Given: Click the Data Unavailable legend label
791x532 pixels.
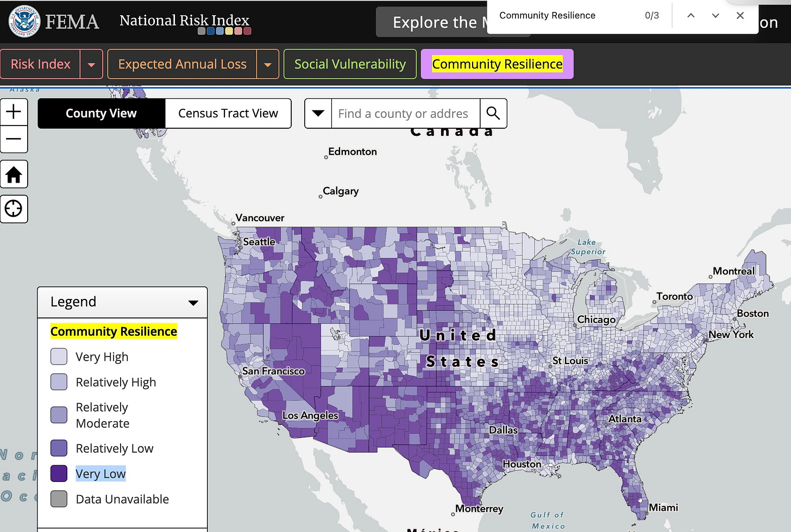Looking at the screenshot, I should [122, 499].
